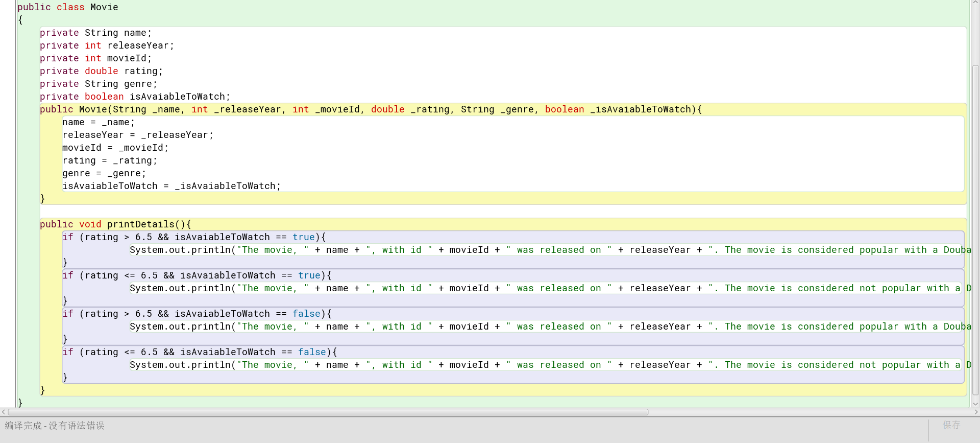Click the condition 'rating > 6.5 && isAvaiableToWatch == false'
Viewport: 980px width, 443px height.
tap(203, 314)
